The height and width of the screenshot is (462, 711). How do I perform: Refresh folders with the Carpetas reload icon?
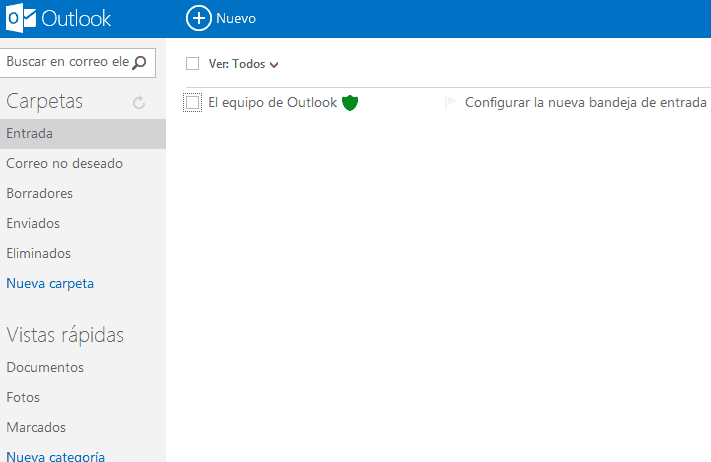click(139, 102)
